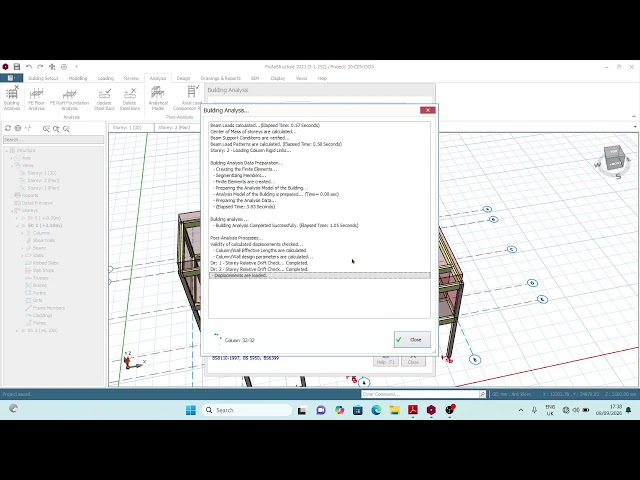Image resolution: width=640 pixels, height=480 pixels.
Task: Click the Building Analysis ribbon icon
Action: 12,98
